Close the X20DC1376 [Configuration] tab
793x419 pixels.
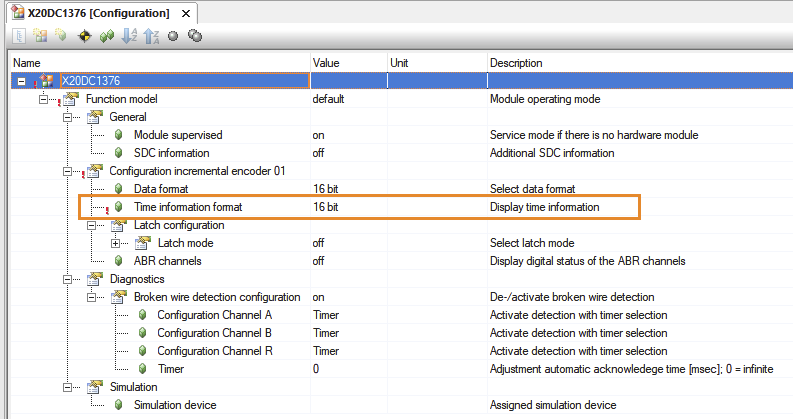(186, 14)
